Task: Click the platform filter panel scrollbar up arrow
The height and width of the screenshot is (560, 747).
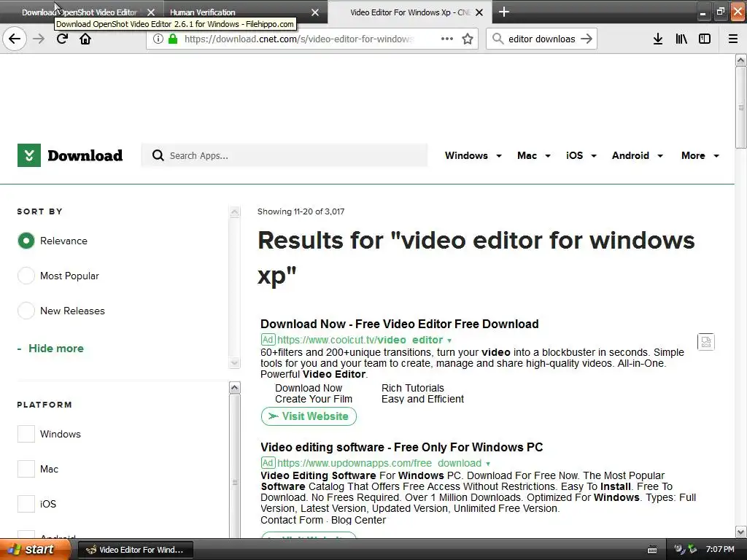Action: [x=234, y=388]
